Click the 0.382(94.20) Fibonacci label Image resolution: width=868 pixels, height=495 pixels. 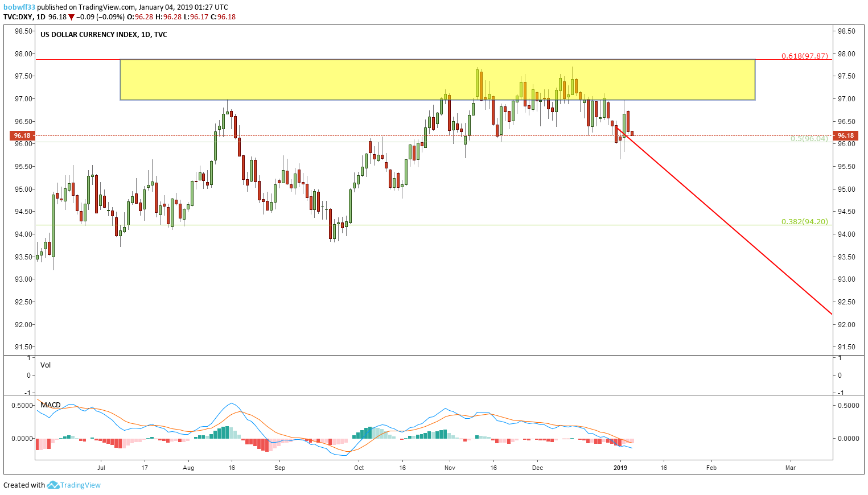pos(805,222)
